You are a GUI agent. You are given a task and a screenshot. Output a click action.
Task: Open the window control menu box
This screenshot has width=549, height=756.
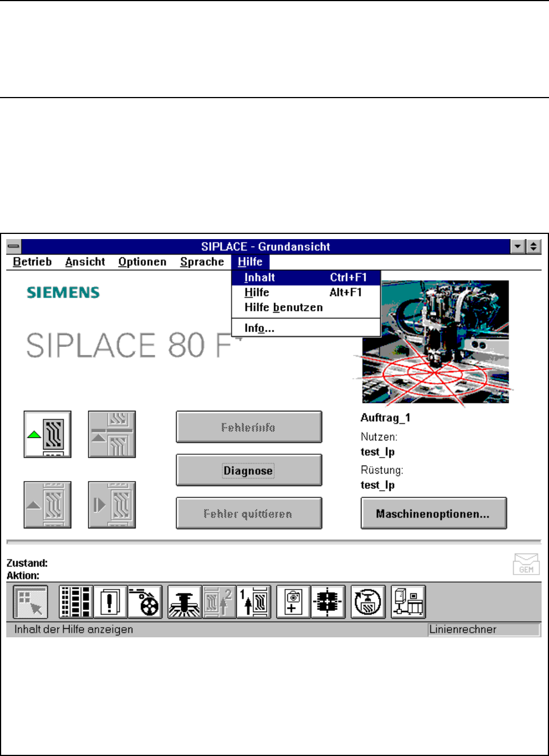[14, 247]
